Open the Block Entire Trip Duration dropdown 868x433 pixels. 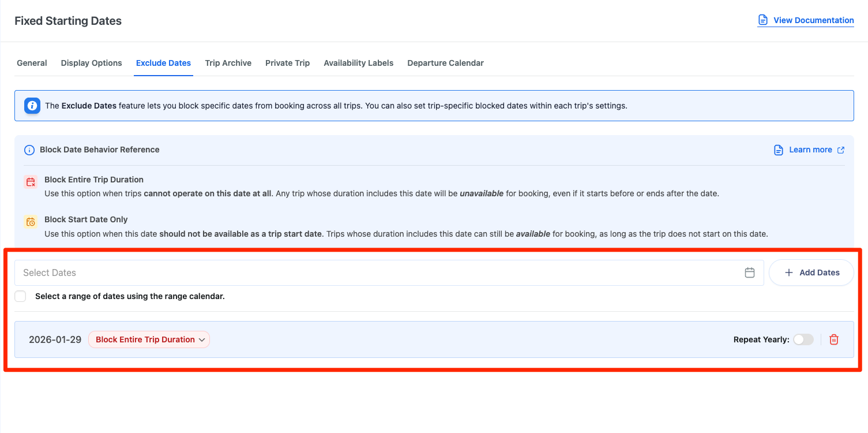coord(149,339)
